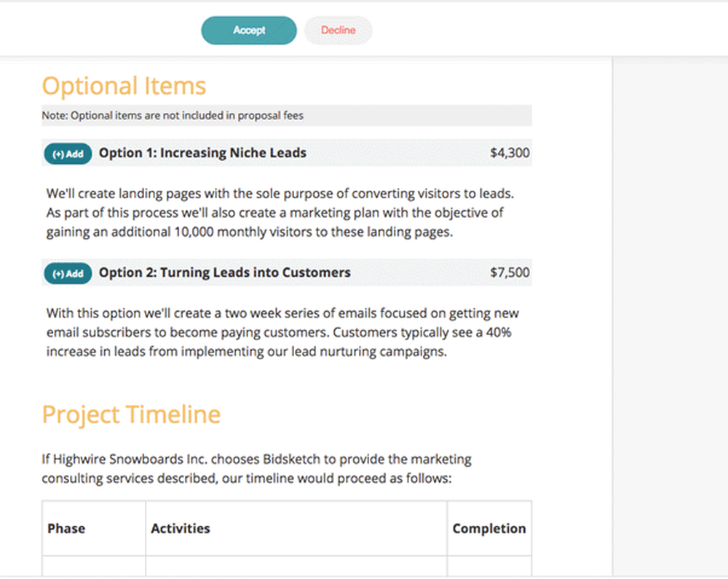Click the empty cell below Activities header
This screenshot has width=728, height=579.
click(x=296, y=566)
